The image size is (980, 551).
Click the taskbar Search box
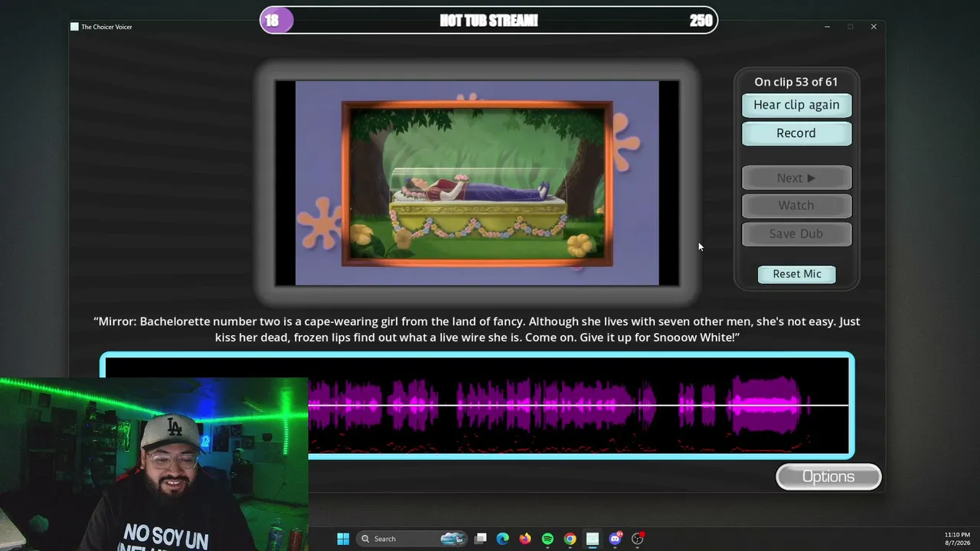(413, 539)
